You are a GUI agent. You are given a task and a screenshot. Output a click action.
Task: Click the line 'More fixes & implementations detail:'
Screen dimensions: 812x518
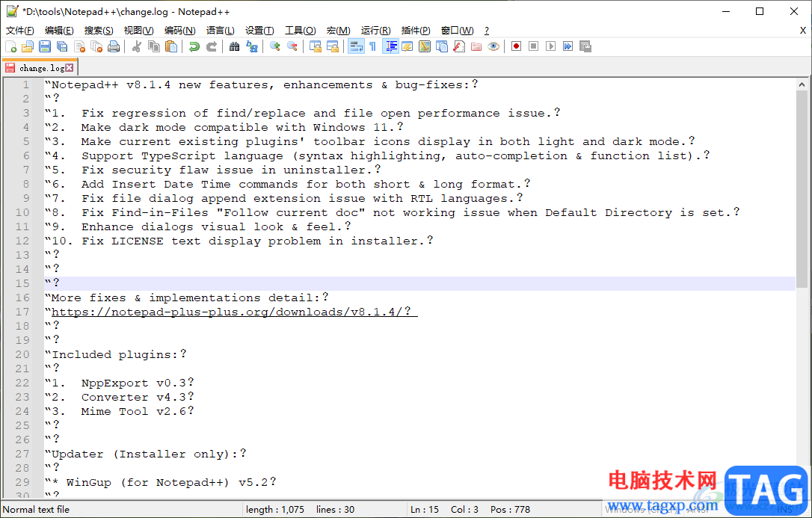point(186,297)
